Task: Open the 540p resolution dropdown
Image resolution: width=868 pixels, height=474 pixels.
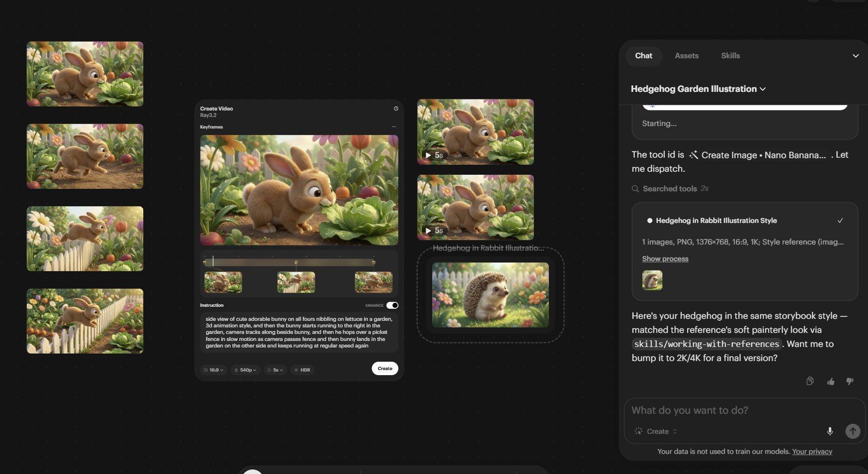Action: coord(245,370)
